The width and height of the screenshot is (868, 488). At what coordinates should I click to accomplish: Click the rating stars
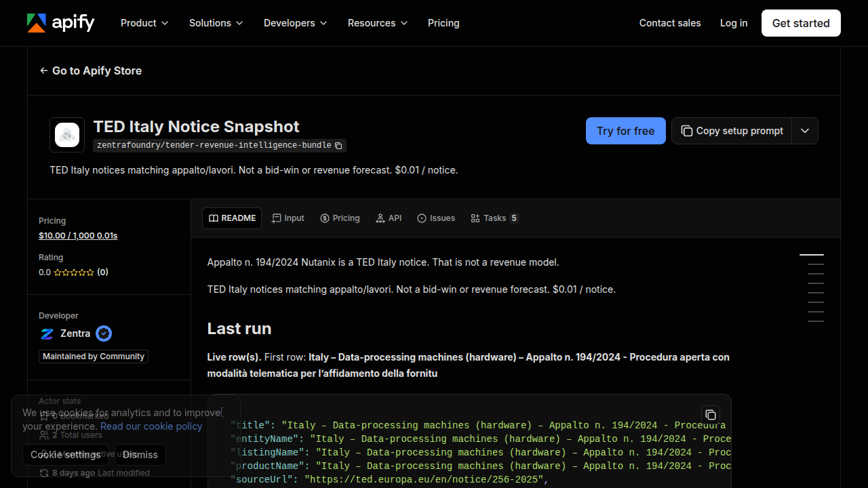click(x=74, y=272)
